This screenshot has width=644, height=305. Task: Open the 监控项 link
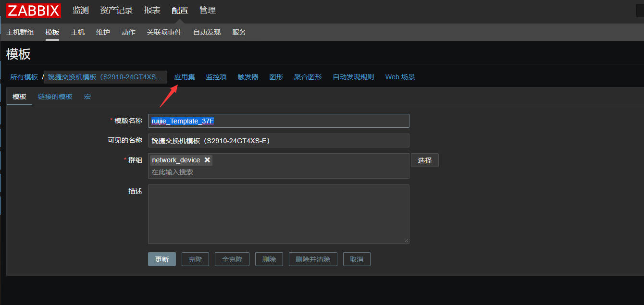click(x=216, y=77)
